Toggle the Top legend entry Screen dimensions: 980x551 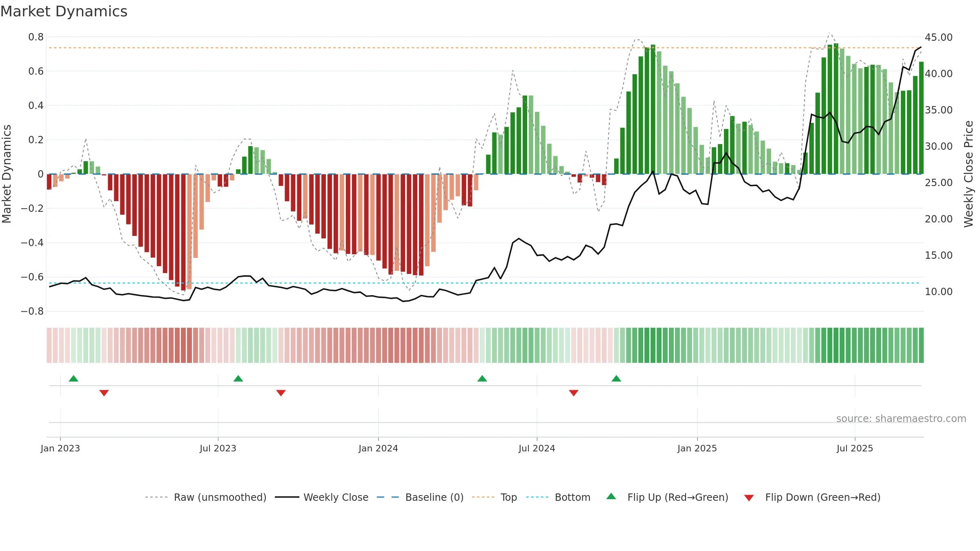(x=494, y=497)
